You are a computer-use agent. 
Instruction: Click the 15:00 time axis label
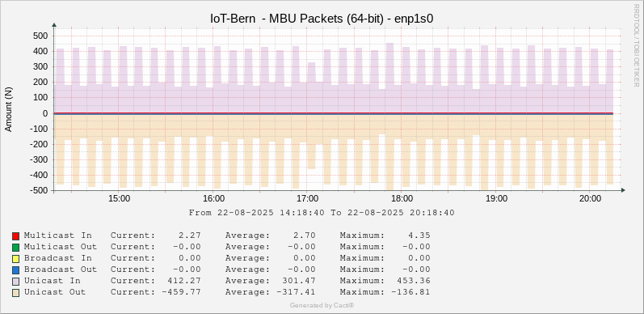(119, 199)
